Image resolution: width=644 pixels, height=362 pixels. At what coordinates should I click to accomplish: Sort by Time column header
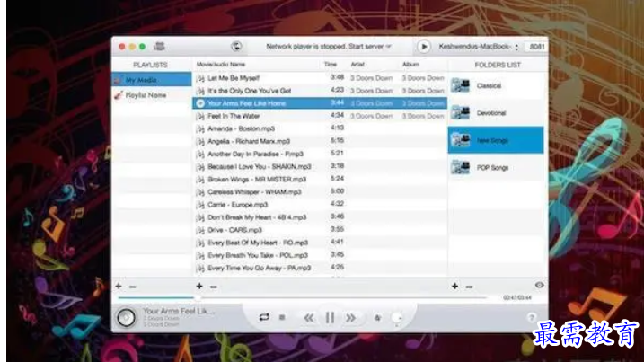coord(331,64)
